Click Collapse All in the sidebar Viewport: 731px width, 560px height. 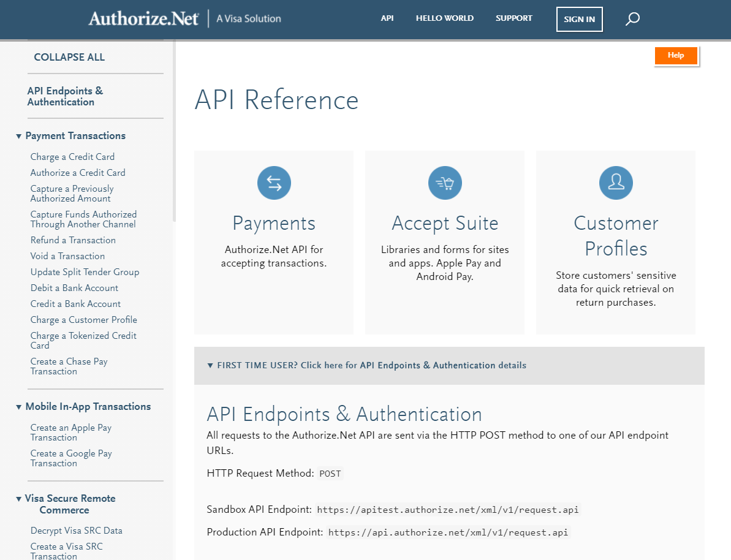[x=69, y=57]
